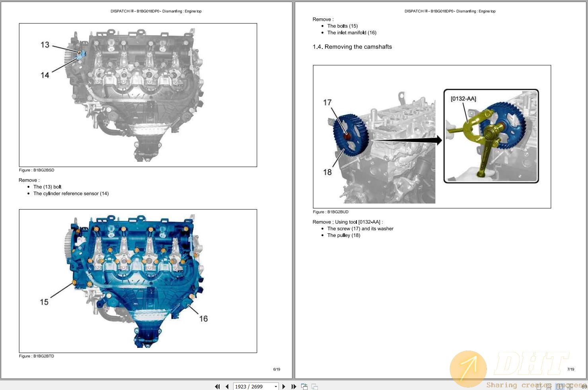The height and width of the screenshot is (390, 588).
Task: Click text 'The bolts (15)'
Action: (x=343, y=26)
